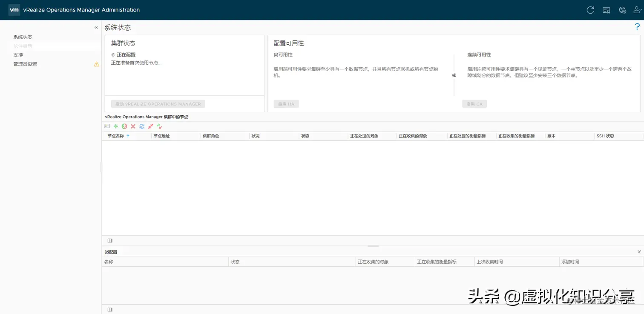Select the remove node (red X) icon
Image resolution: width=644 pixels, height=314 pixels.
point(133,126)
